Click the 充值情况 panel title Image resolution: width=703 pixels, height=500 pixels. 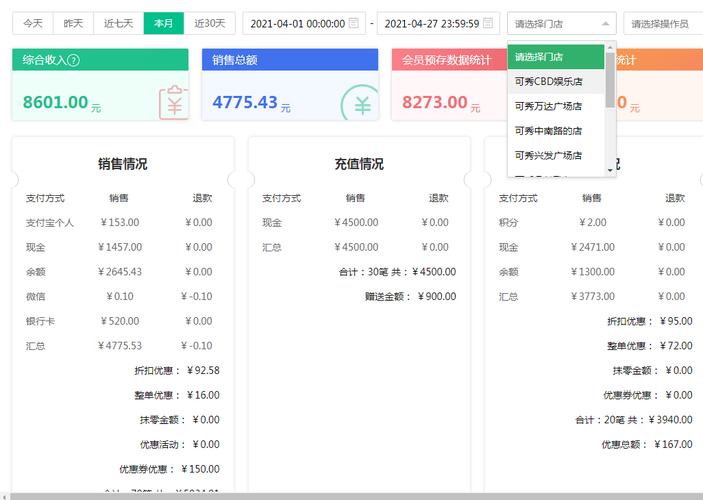point(359,164)
